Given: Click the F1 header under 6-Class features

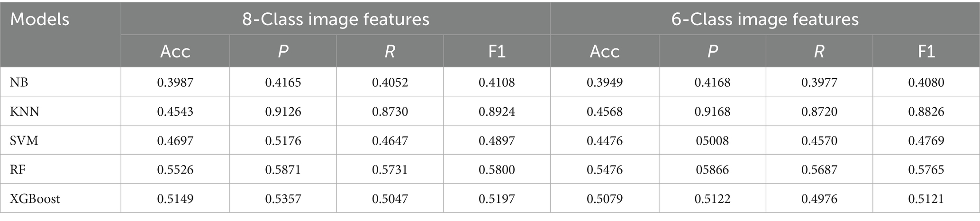Looking at the screenshot, I should coord(926,51).
